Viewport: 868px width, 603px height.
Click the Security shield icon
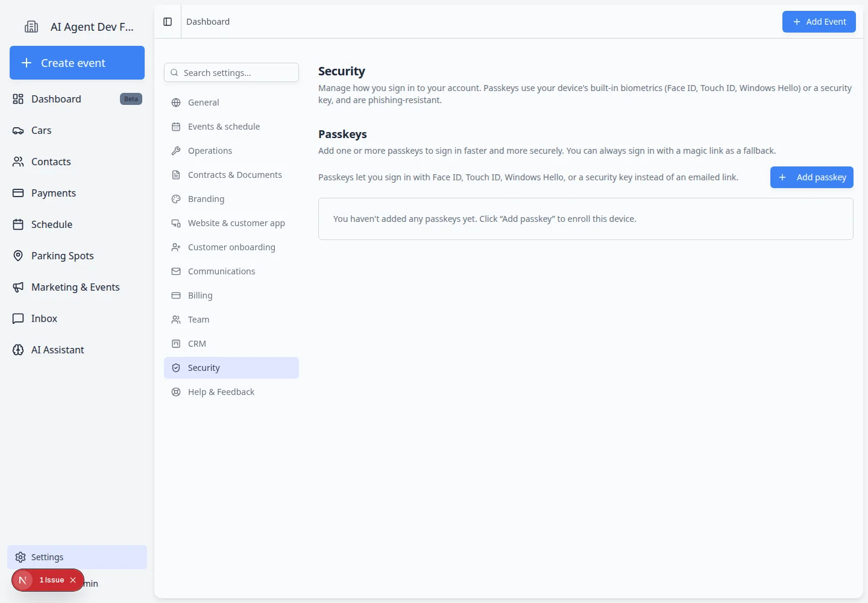pyautogui.click(x=176, y=368)
